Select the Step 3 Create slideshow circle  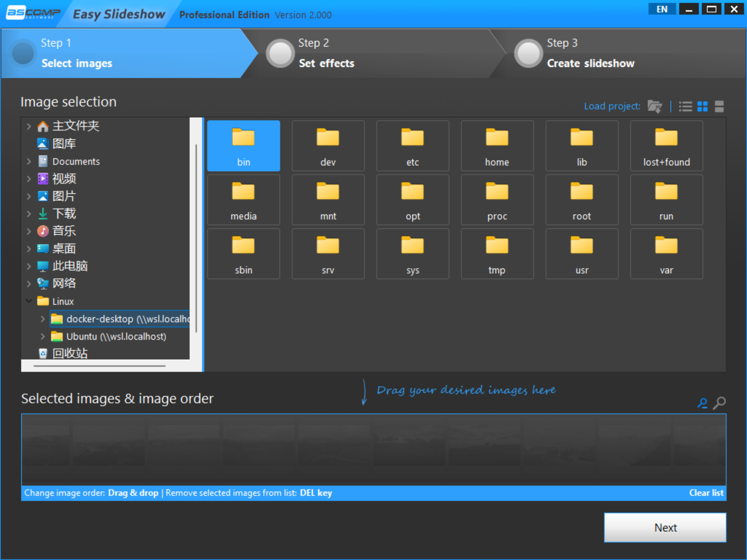[x=529, y=53]
